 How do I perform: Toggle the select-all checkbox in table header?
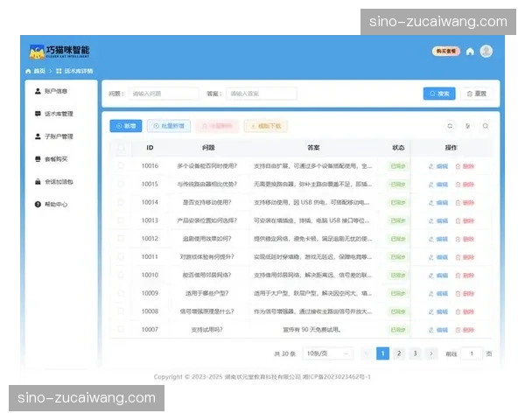[x=121, y=147]
